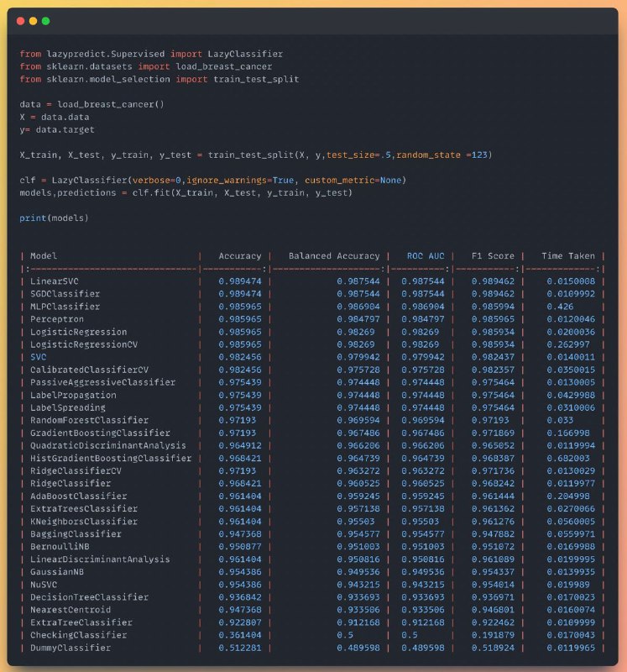627x672 pixels.
Task: Click the CheckingClassifier accuracy value 0.361404
Action: pyautogui.click(x=240, y=635)
